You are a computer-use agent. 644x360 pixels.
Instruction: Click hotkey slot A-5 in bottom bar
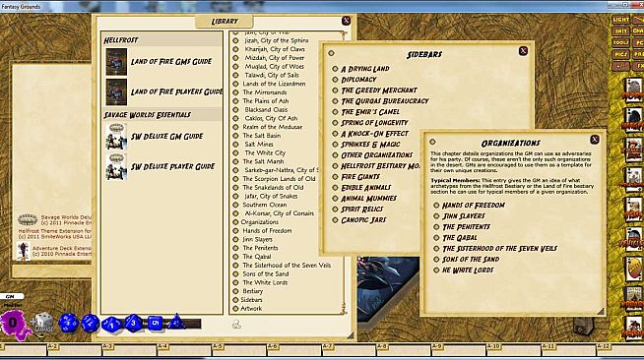click(239, 350)
